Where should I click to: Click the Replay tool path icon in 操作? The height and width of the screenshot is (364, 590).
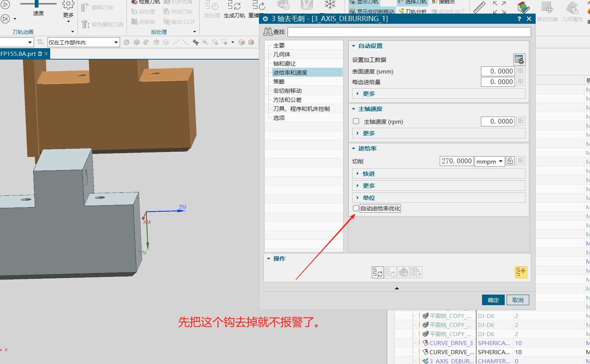point(390,272)
